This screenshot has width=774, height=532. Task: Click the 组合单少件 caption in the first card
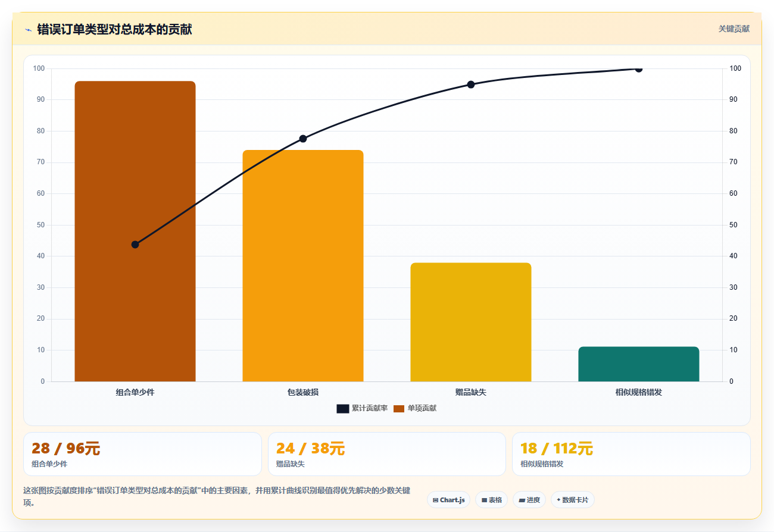pos(49,464)
